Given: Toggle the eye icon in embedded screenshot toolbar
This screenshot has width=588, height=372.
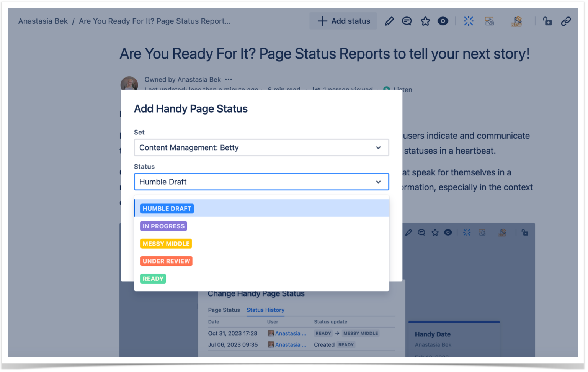Looking at the screenshot, I should [448, 233].
